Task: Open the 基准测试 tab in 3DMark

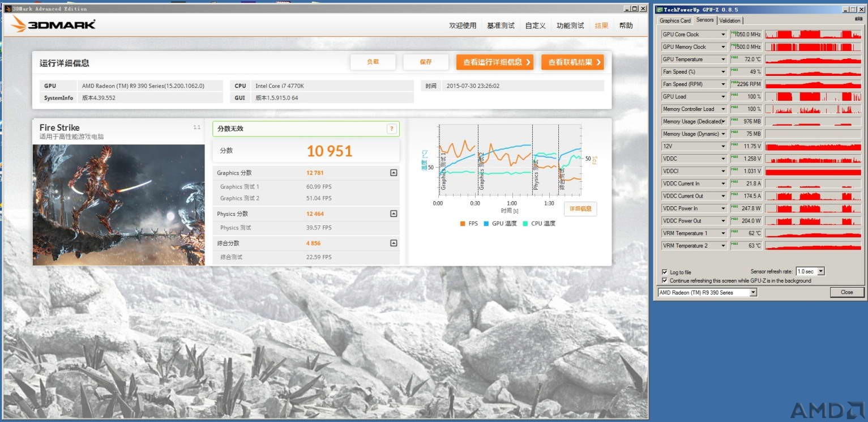Action: click(501, 25)
